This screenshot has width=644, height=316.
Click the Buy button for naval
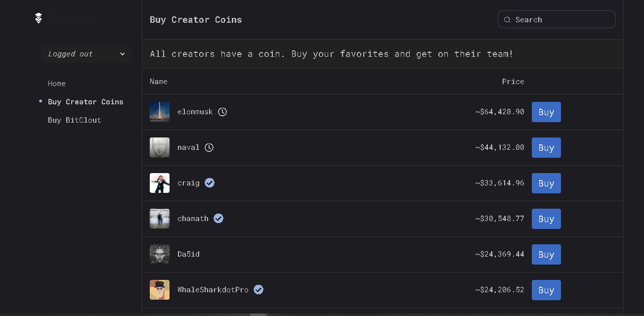point(546,147)
